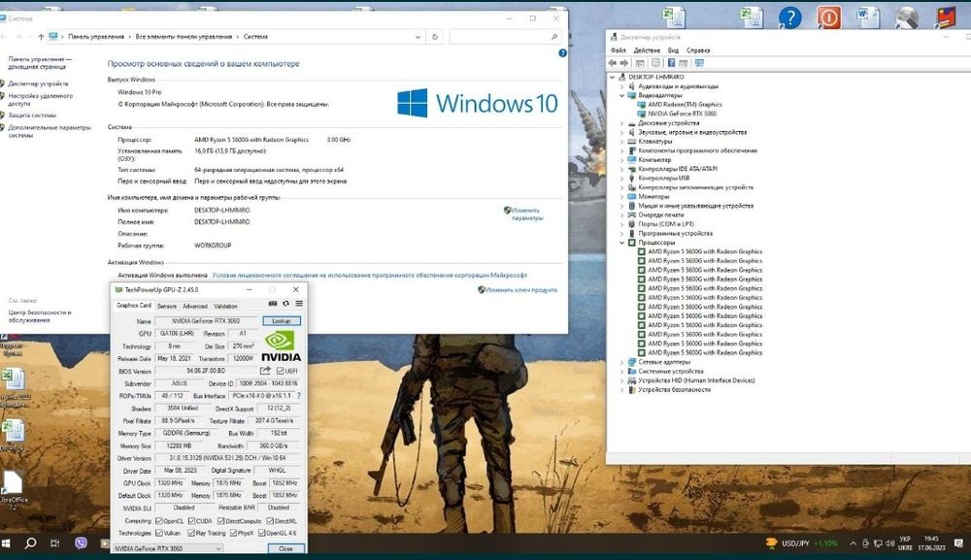
Task: Switch to the Advanced tab in GPU-Z
Action: coord(195,306)
